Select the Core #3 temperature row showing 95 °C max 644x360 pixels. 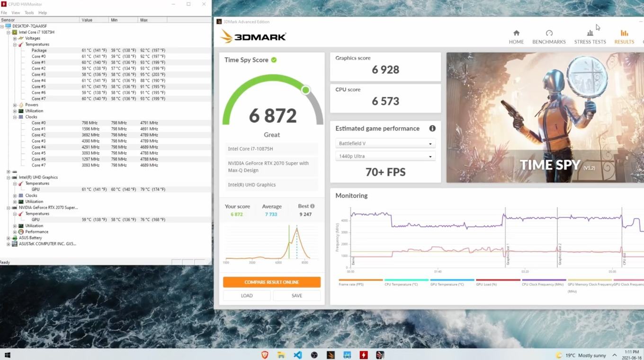(106, 74)
